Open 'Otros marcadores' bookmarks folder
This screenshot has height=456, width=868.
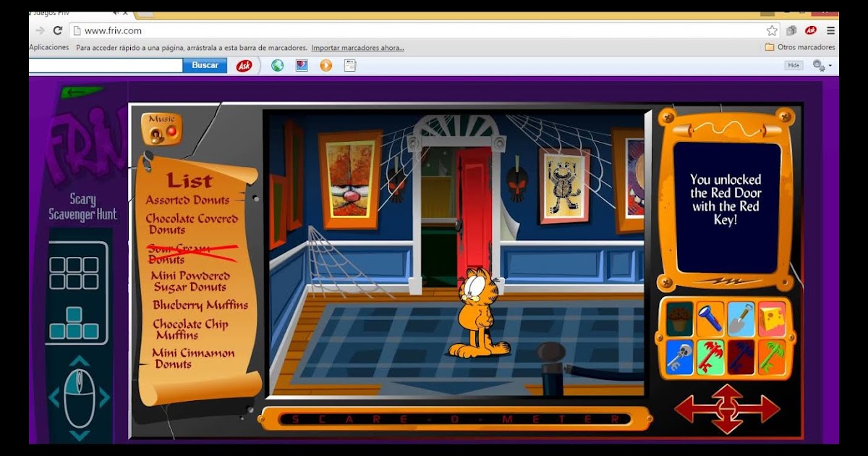coord(800,47)
